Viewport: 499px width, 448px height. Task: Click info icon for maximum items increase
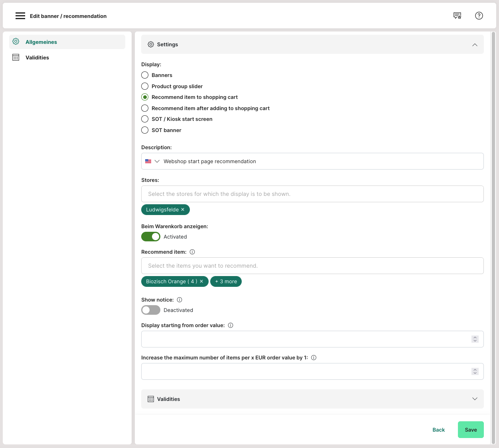coord(314,358)
